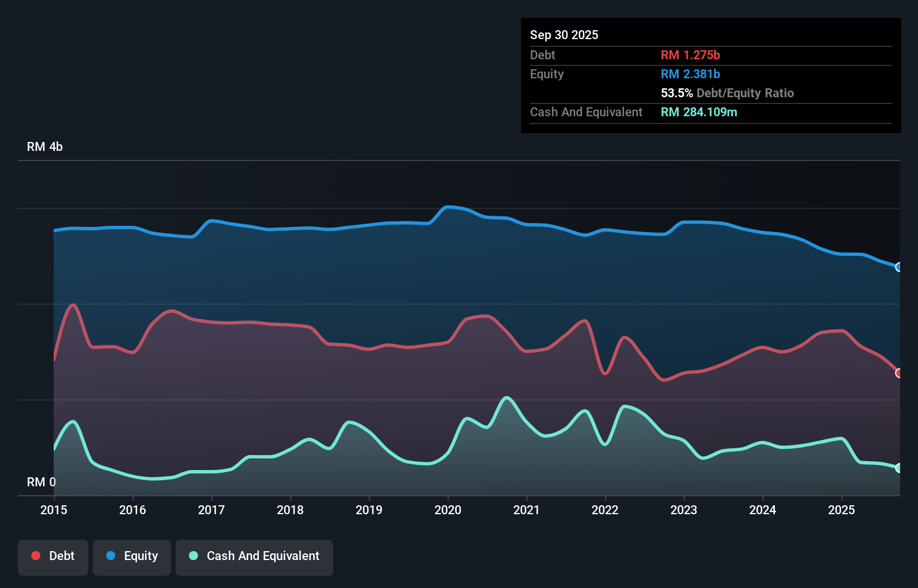Click the teal Cash And Equivalent legend dot

[193, 556]
